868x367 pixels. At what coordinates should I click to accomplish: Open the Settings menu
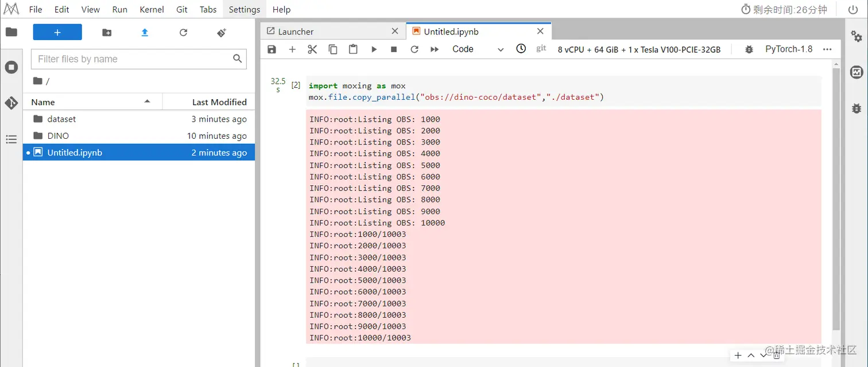(245, 9)
